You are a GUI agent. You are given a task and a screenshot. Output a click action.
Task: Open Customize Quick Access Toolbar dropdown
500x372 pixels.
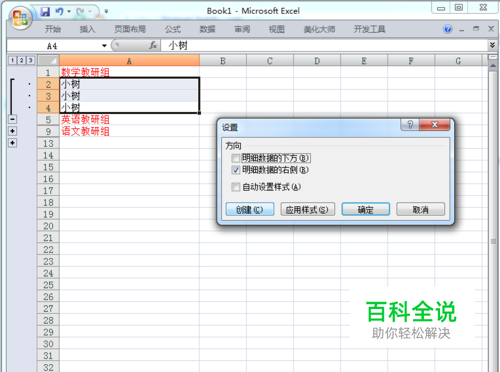coord(106,11)
